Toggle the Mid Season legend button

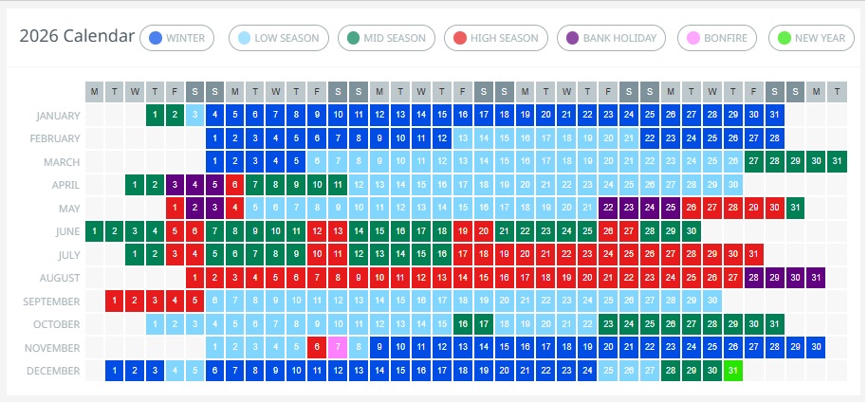387,39
